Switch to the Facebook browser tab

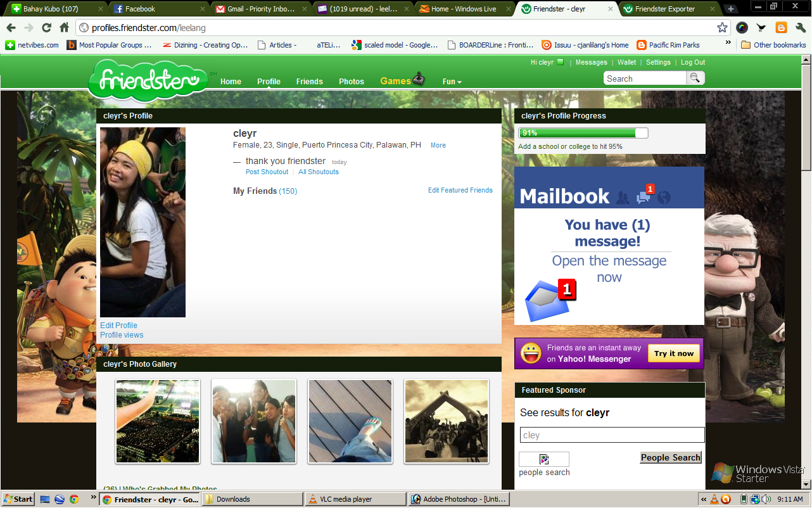158,9
